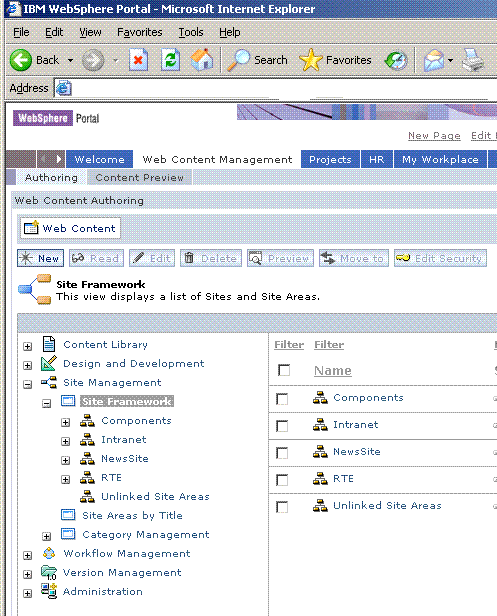Click the portal tab scroll right arrow
This screenshot has width=497, height=616.
59,159
